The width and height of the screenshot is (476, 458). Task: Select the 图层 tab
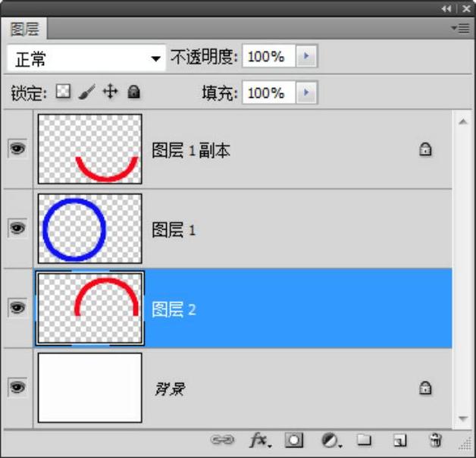[x=26, y=30]
